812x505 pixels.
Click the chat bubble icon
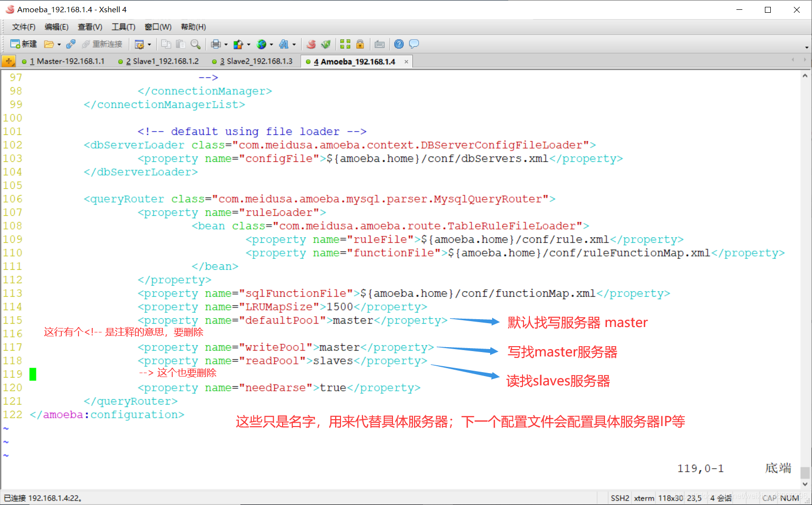[414, 44]
